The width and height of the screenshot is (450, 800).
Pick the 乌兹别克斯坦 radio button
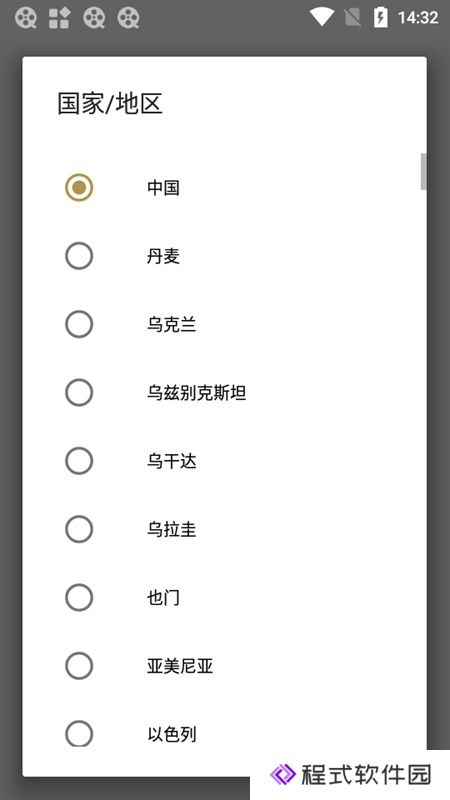[79, 393]
